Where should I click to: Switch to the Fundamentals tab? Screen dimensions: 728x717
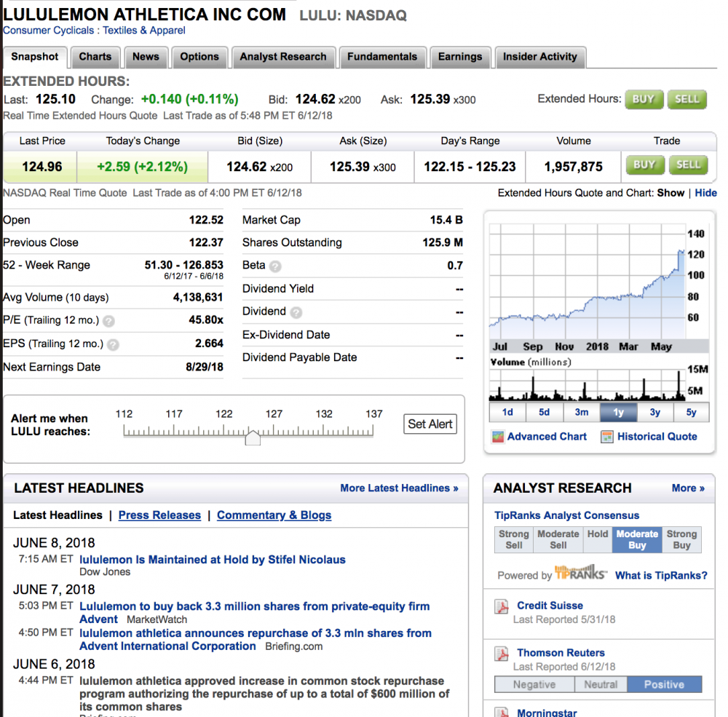pyautogui.click(x=382, y=57)
